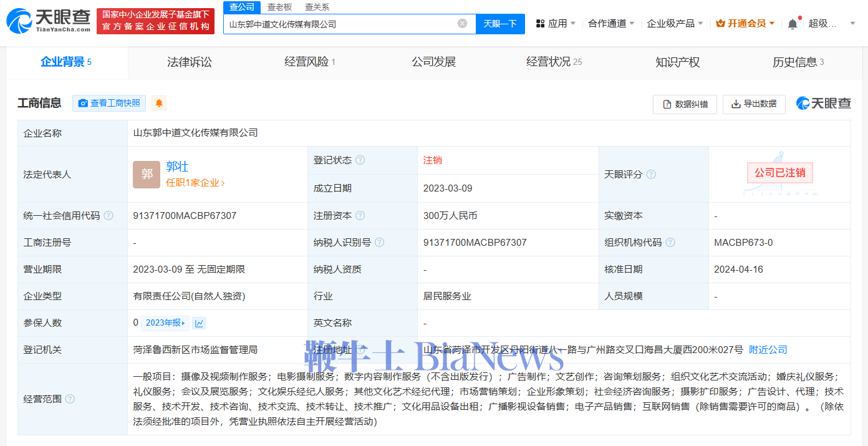
Task: Click the red 国家中小企业发展子基金旗下 banner
Action: pyautogui.click(x=155, y=21)
